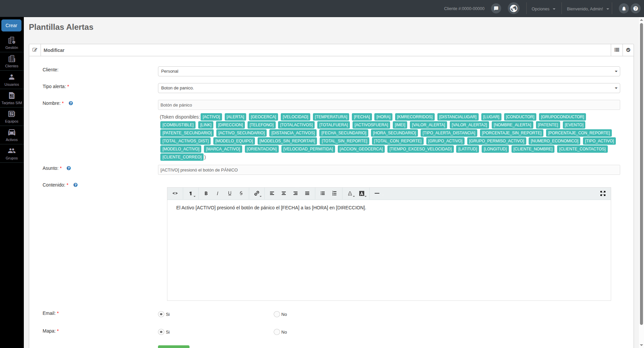Insert the [ACTIVO] token
The height and width of the screenshot is (348, 644).
211,117
